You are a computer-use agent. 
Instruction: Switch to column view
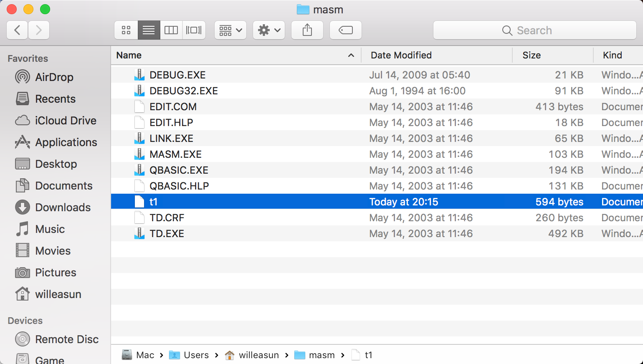point(171,30)
